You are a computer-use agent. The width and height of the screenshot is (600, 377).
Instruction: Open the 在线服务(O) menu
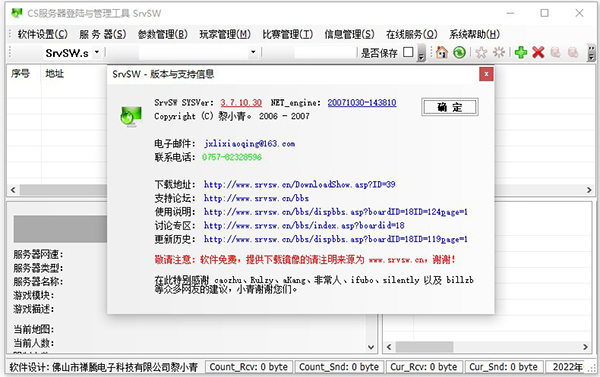click(x=411, y=34)
